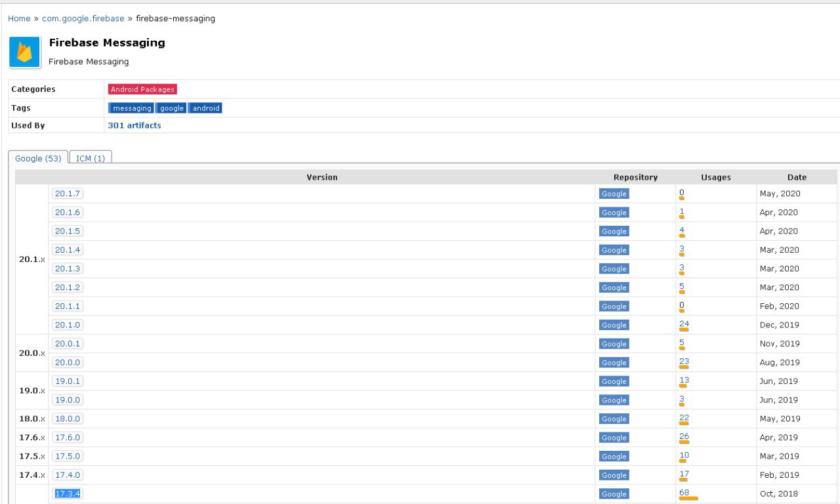840x504 pixels.
Task: Open highlighted version 17.3.4
Action: [68, 493]
